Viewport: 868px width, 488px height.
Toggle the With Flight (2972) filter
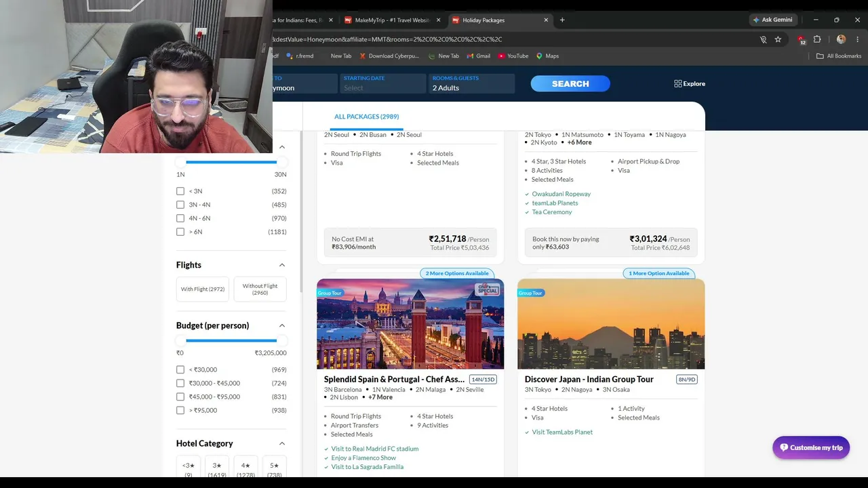tap(202, 289)
